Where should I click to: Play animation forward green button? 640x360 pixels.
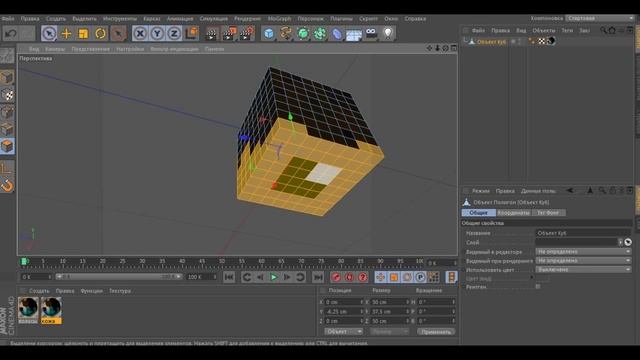273,277
